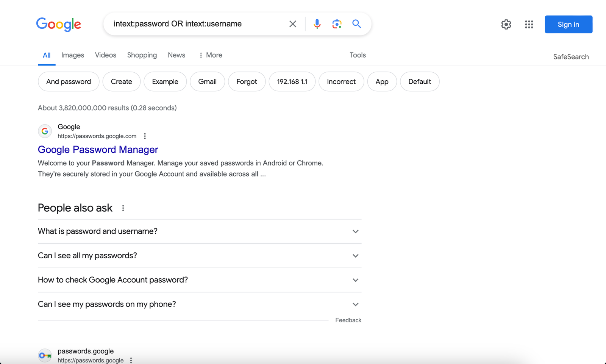The image size is (606, 364).
Task: Clear the search query with X
Action: (x=293, y=24)
